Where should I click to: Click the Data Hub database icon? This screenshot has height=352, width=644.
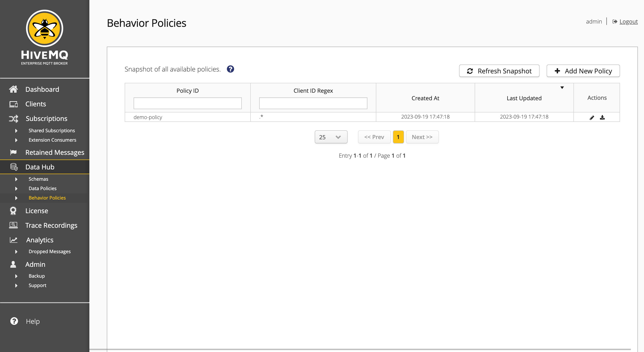coord(14,167)
